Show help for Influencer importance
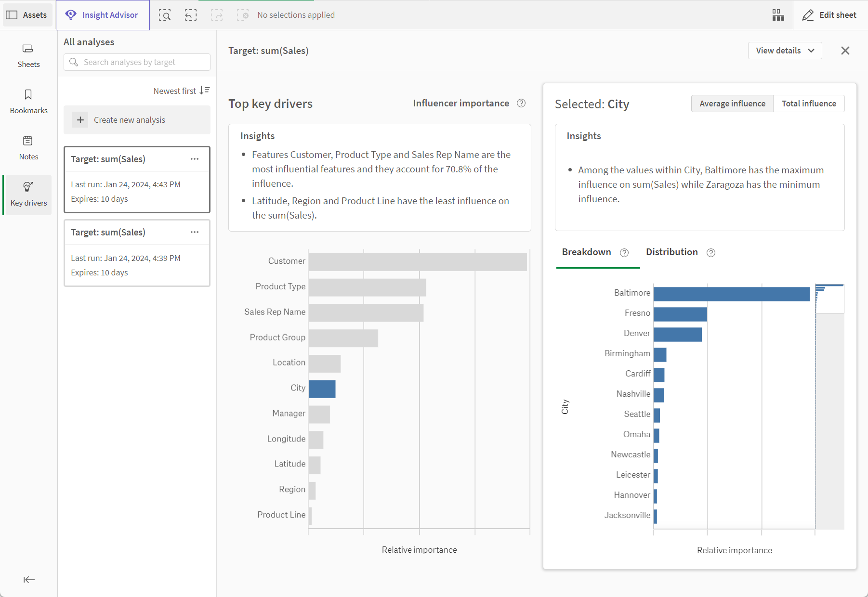 (x=521, y=103)
